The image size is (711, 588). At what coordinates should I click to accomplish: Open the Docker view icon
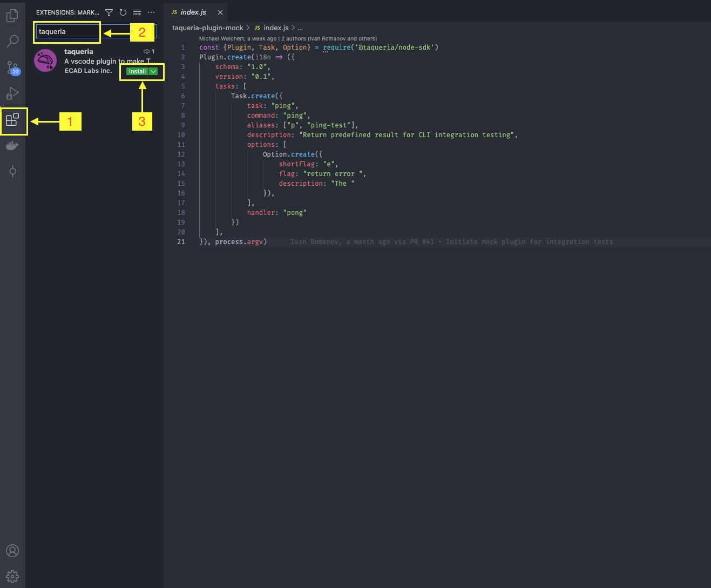(x=12, y=146)
